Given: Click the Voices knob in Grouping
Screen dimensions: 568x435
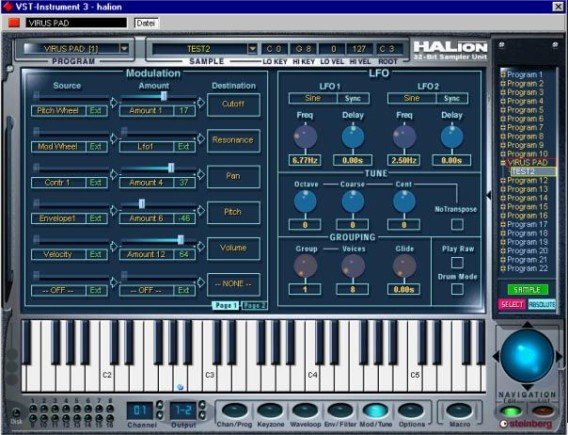Looking at the screenshot, I should [x=353, y=265].
